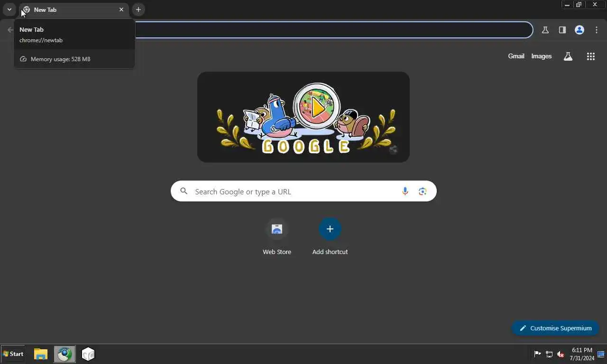Open the tab search dropdown arrow
The width and height of the screenshot is (607, 364).
(9, 9)
